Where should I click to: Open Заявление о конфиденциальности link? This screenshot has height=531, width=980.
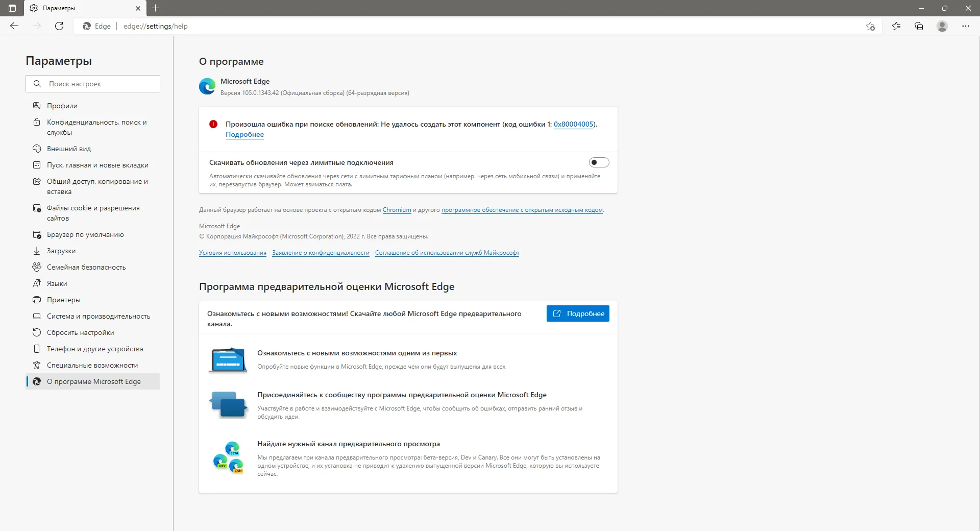pyautogui.click(x=321, y=253)
